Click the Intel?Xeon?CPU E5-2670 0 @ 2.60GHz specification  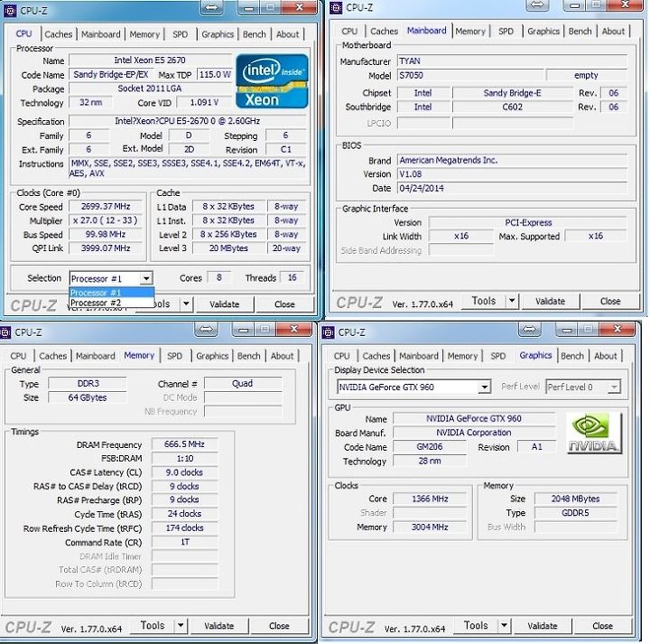pos(188,121)
